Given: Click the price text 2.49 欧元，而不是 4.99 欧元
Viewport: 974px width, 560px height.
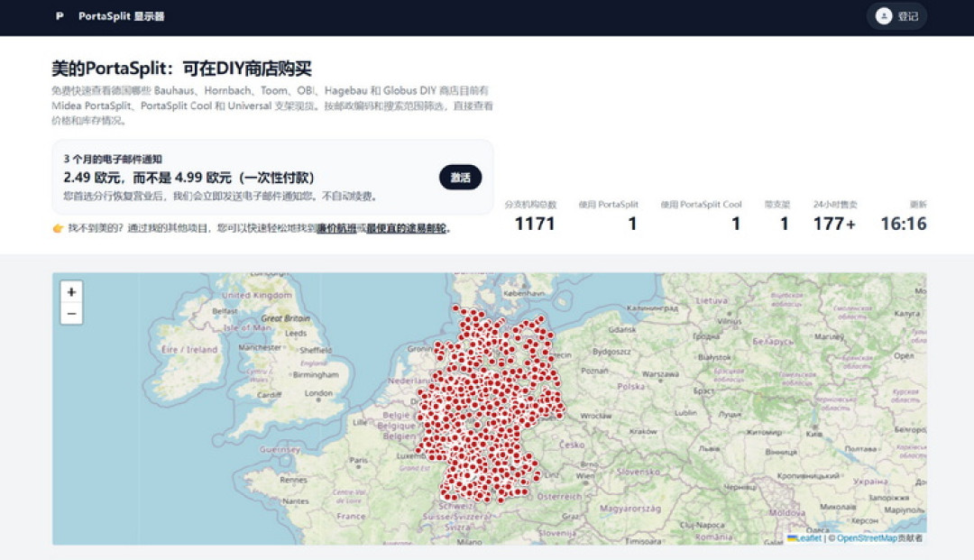Looking at the screenshot, I should (x=147, y=178).
